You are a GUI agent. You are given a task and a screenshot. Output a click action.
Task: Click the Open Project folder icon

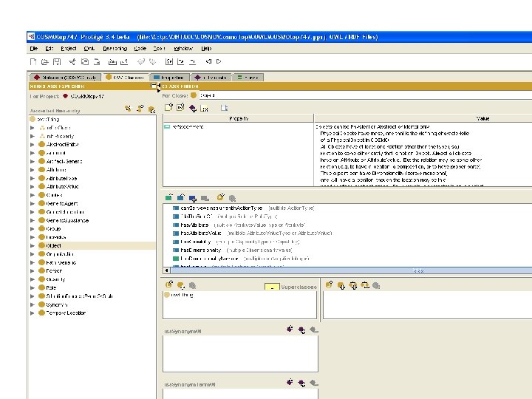pyautogui.click(x=47, y=62)
